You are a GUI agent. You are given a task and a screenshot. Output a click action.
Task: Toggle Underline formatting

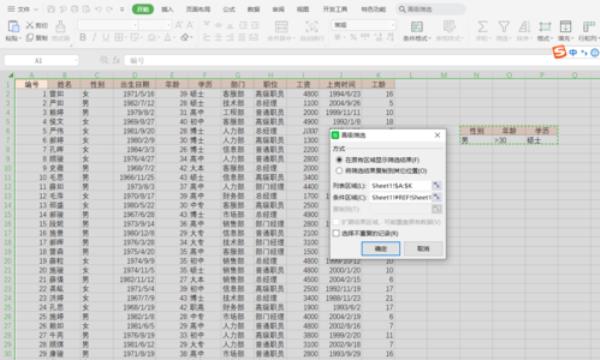[x=106, y=37]
